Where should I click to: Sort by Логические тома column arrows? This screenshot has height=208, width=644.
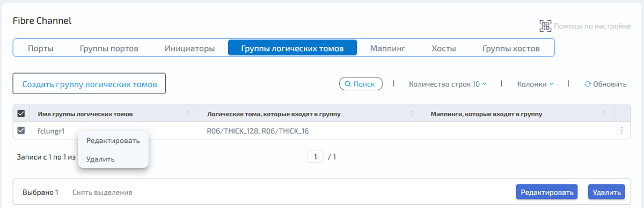point(412,113)
